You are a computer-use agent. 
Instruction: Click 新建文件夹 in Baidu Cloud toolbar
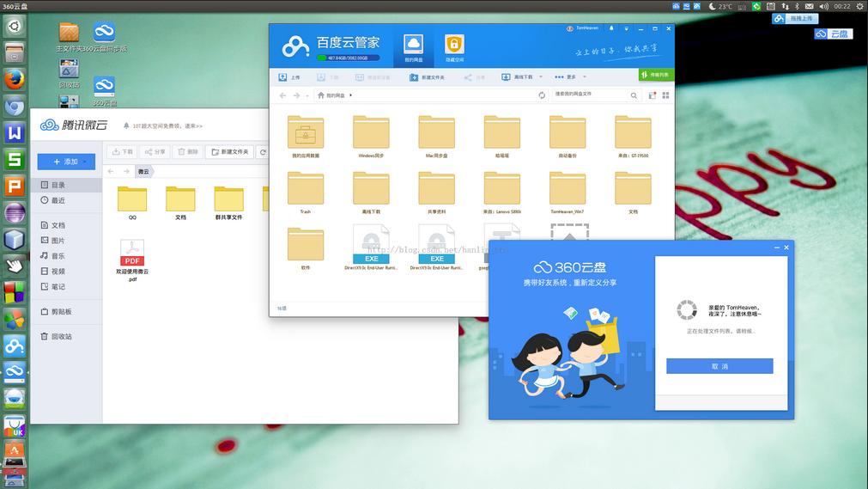[x=427, y=77]
